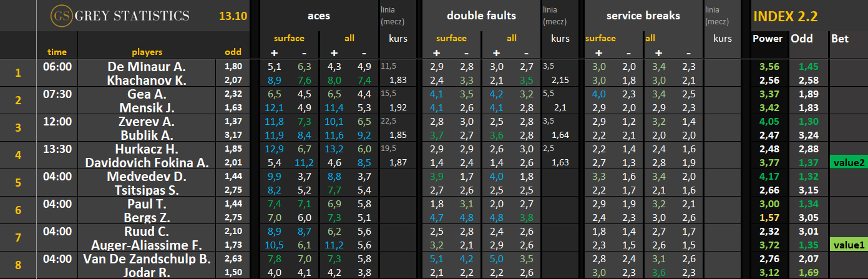Image resolution: width=868 pixels, height=279 pixels.
Task: Select player Hurkacz H.
Action: pyautogui.click(x=147, y=149)
